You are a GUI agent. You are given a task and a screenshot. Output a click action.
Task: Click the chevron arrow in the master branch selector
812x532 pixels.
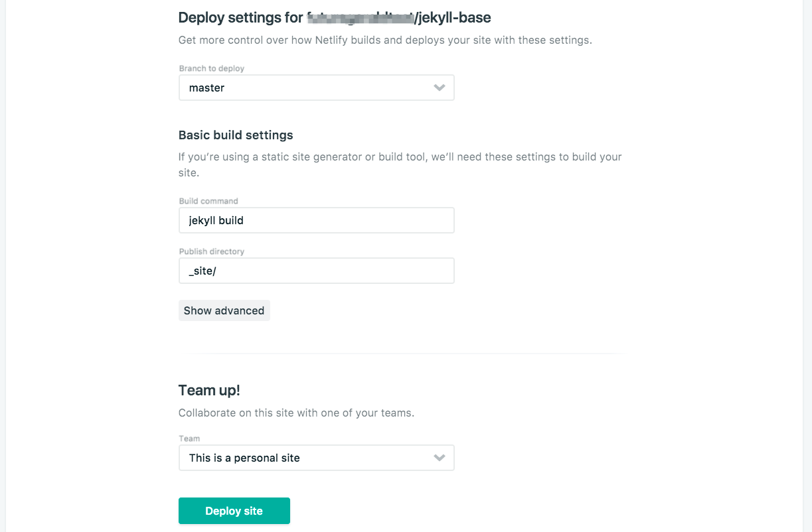(x=439, y=88)
